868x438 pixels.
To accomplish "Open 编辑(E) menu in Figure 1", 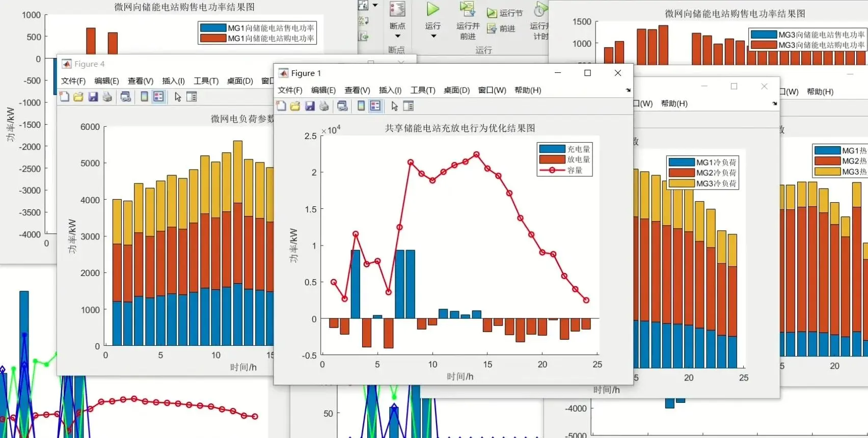I will click(323, 90).
